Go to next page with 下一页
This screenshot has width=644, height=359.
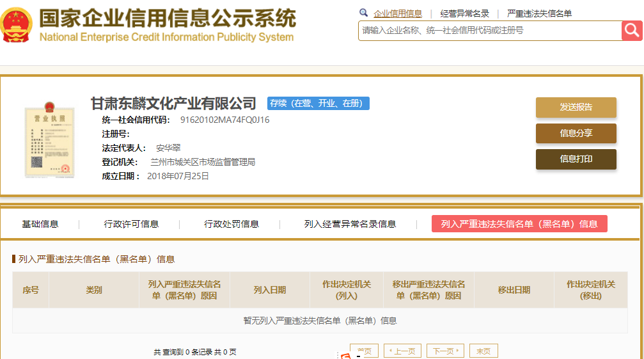coord(445,351)
